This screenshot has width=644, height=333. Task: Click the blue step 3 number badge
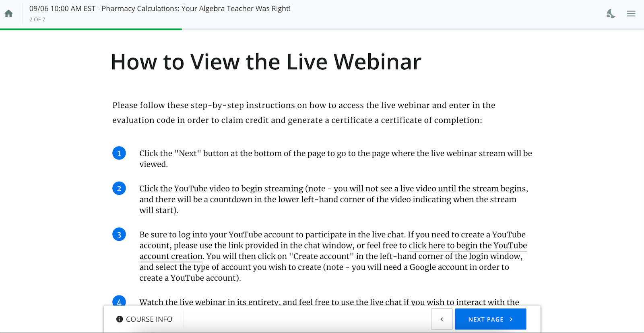click(119, 234)
